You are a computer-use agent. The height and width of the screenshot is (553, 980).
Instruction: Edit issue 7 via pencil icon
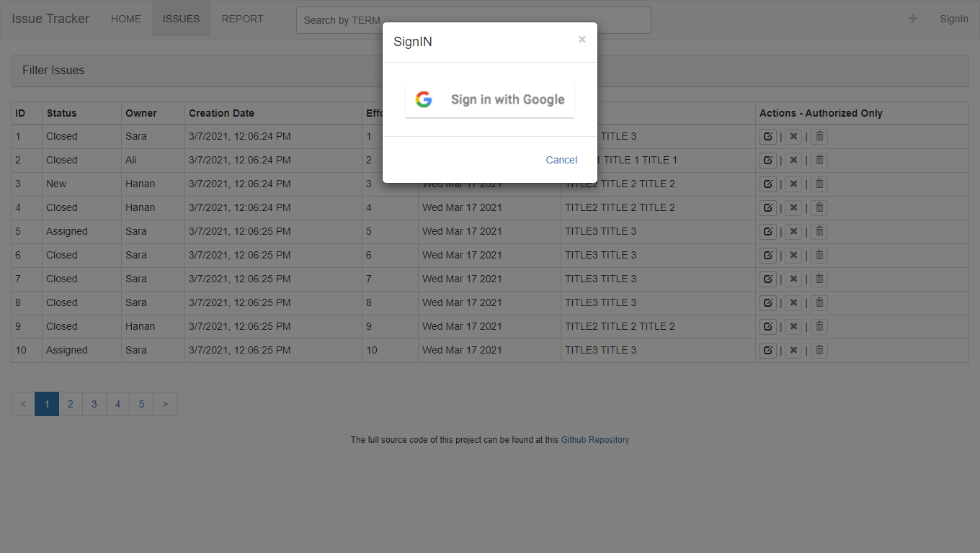768,279
